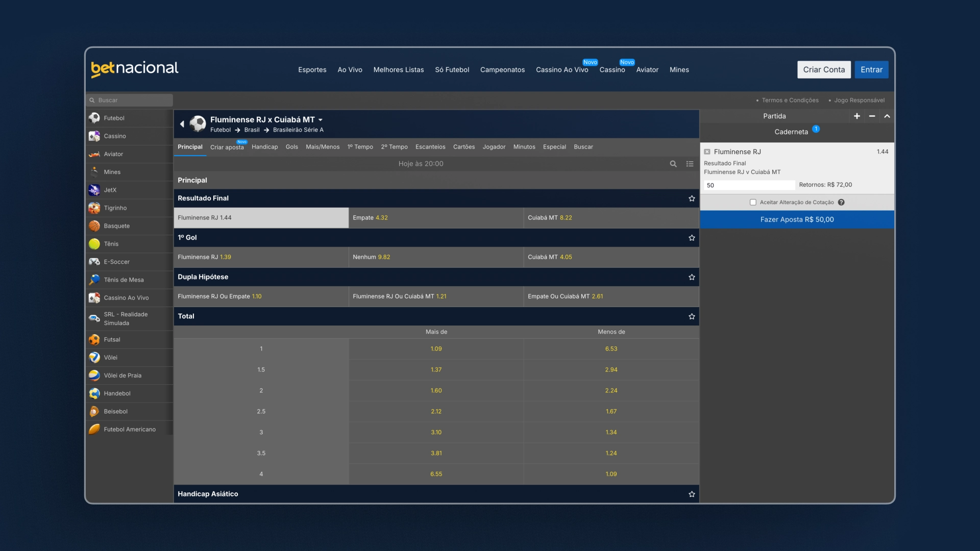Star the Dupla Hipótese market

(692, 277)
